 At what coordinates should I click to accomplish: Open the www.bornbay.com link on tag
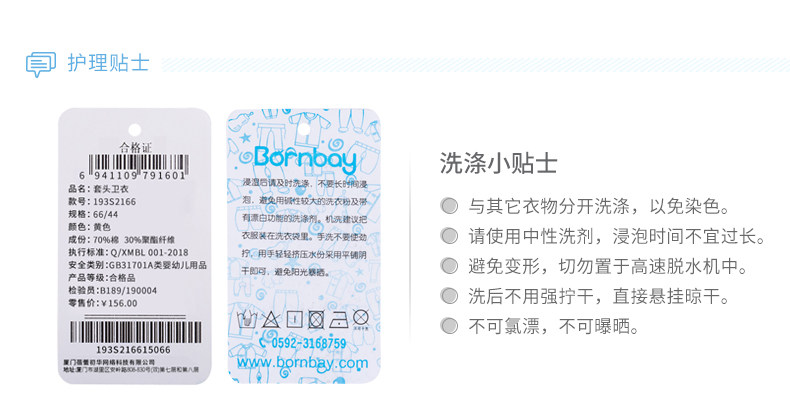point(302,363)
